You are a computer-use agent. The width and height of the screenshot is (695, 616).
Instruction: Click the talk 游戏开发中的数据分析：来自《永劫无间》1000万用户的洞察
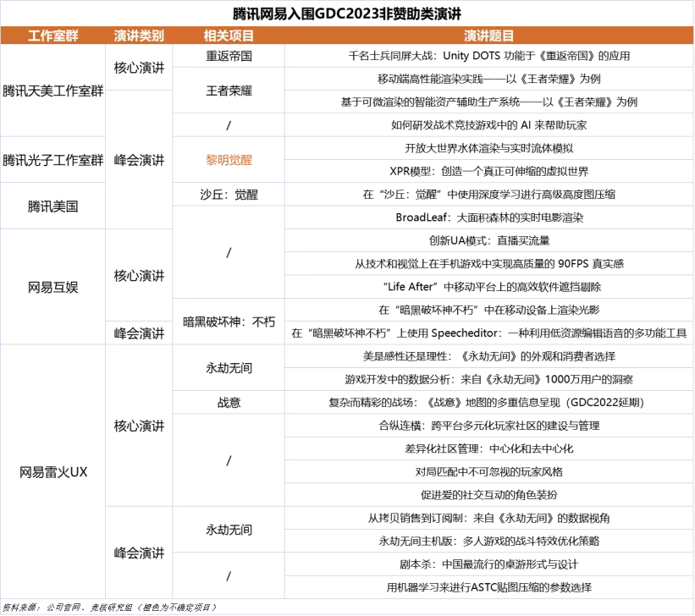[x=489, y=379]
